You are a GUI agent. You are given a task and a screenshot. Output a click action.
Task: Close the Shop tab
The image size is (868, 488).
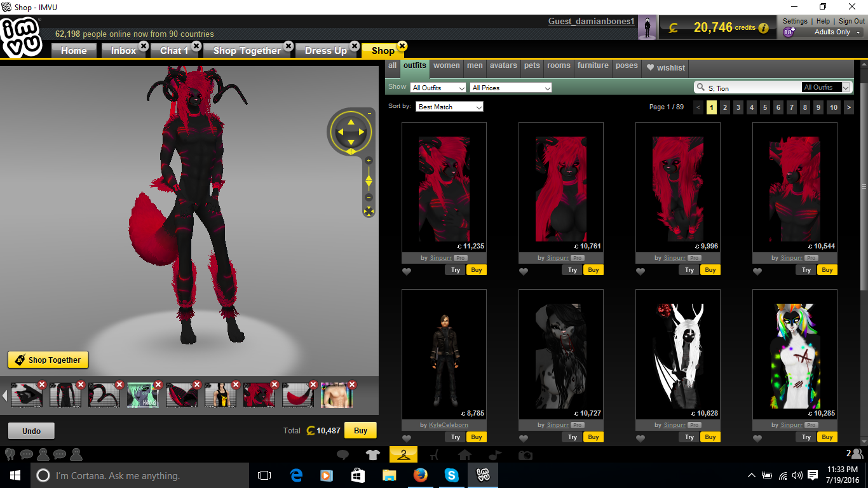pos(402,46)
